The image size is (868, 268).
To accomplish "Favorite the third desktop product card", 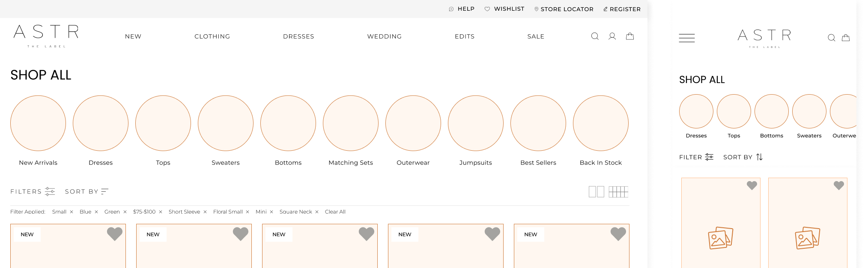I will [367, 234].
